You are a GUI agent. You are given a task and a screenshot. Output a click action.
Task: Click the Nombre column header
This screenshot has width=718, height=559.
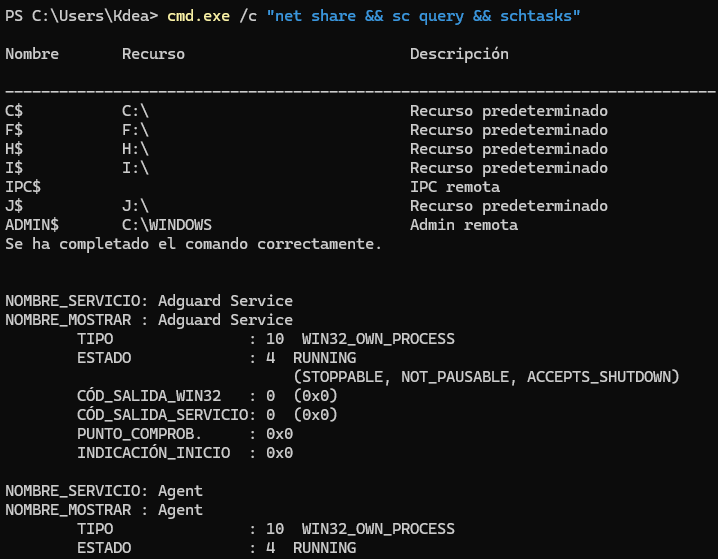pyautogui.click(x=32, y=54)
